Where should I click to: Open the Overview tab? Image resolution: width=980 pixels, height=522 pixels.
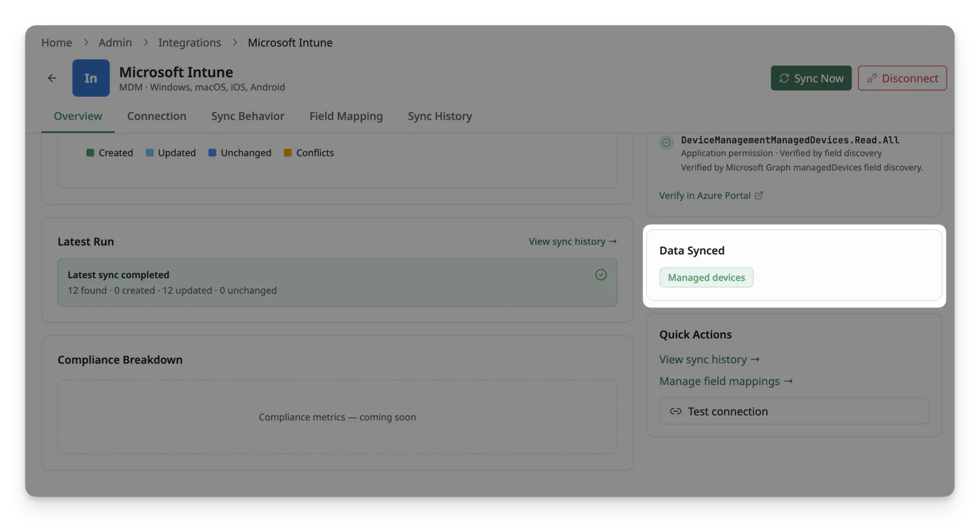pos(78,116)
